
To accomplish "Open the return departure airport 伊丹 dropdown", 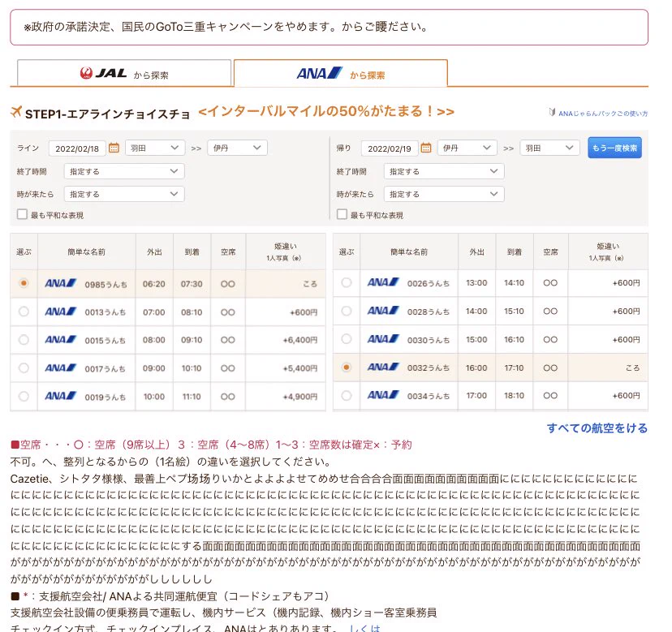I will click(467, 148).
